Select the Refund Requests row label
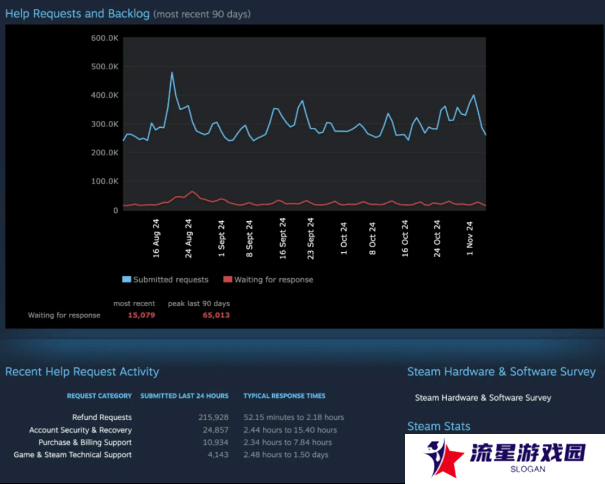The width and height of the screenshot is (605, 484). point(102,417)
